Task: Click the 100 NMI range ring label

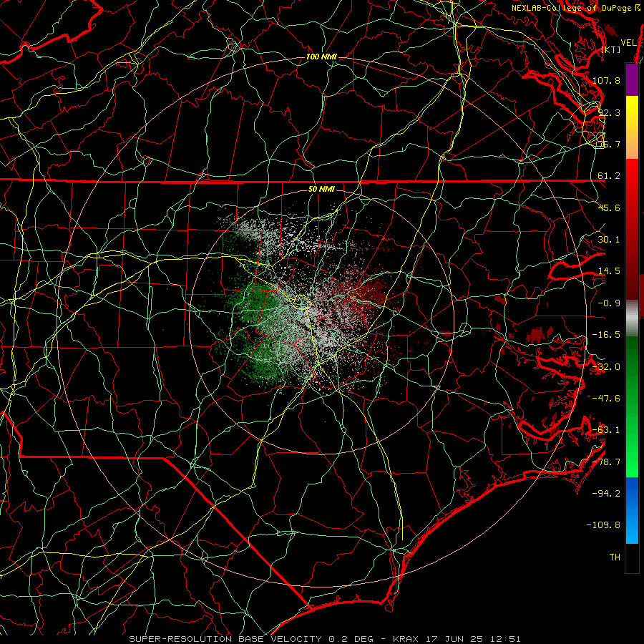Action: [321, 57]
